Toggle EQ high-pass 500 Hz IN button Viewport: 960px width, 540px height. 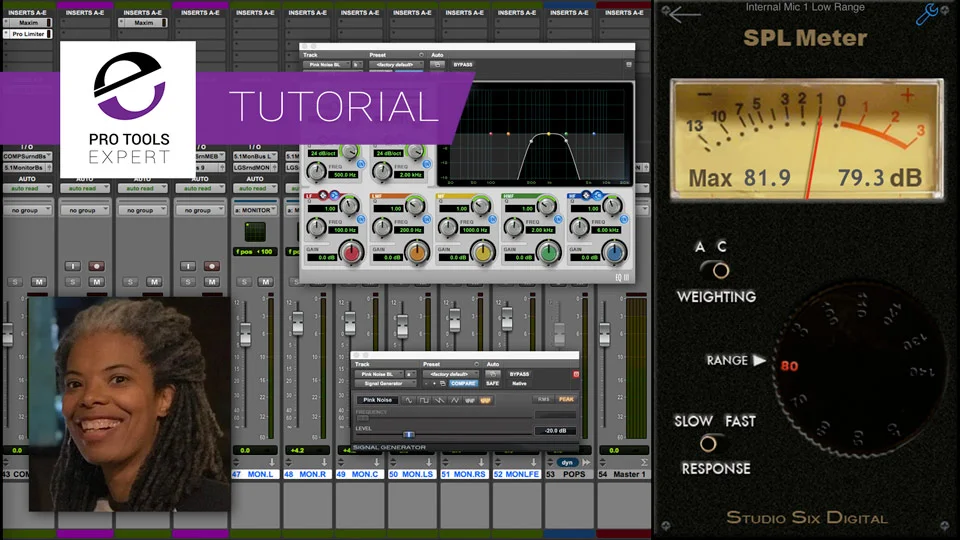pos(361,164)
